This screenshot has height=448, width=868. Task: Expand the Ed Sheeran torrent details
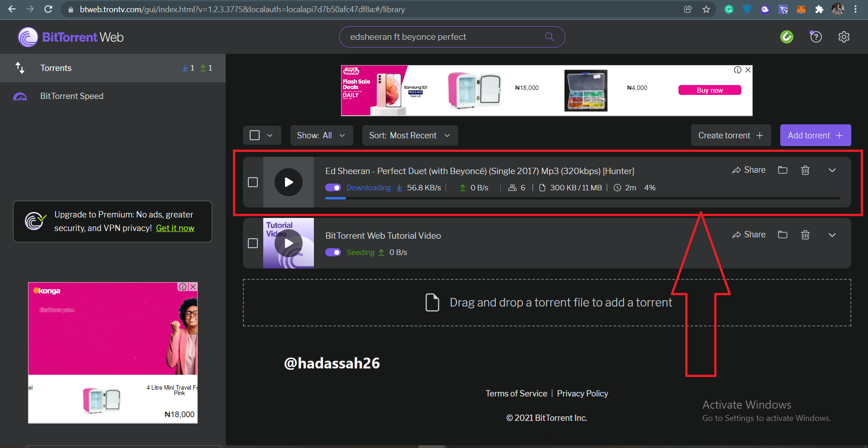[832, 170]
